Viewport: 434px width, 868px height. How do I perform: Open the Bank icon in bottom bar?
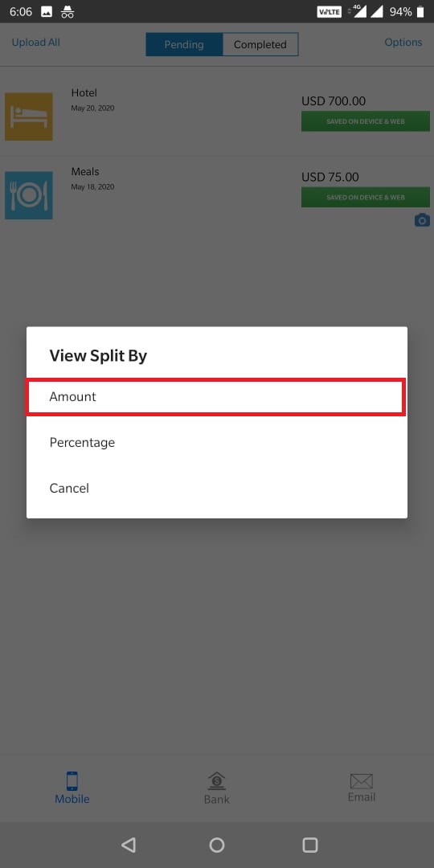(x=216, y=781)
